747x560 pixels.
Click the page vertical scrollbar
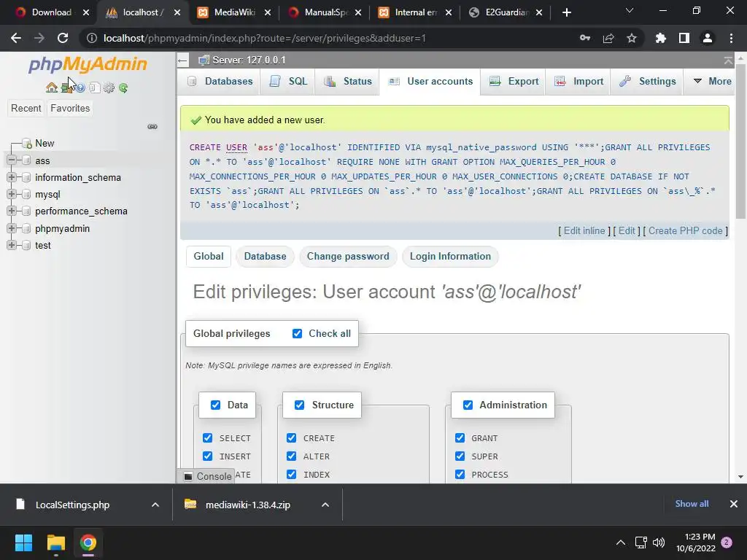coord(740,143)
